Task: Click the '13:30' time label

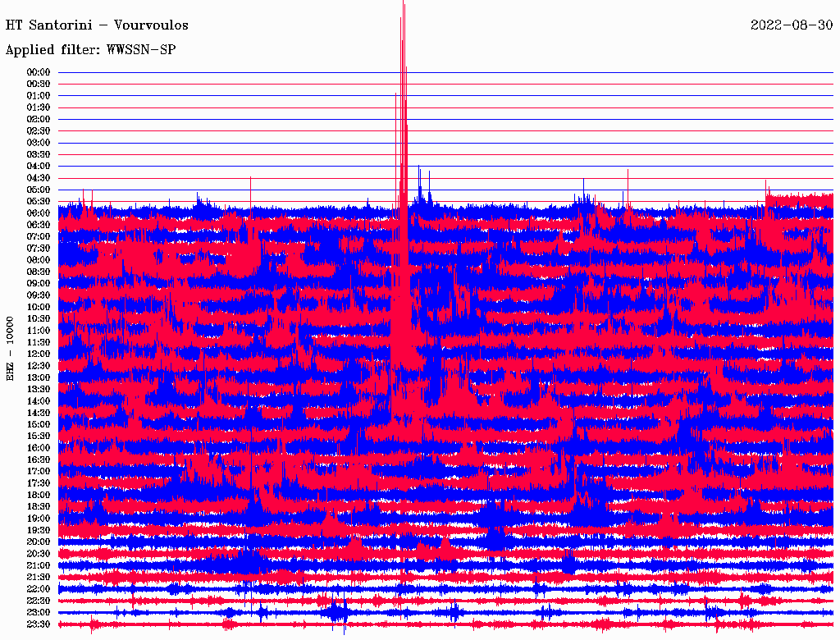Action: pos(38,390)
